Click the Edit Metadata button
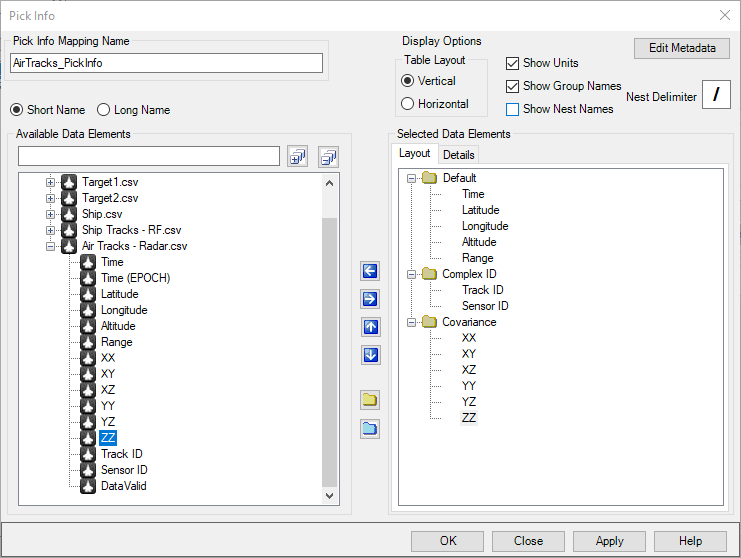741x558 pixels. point(682,48)
